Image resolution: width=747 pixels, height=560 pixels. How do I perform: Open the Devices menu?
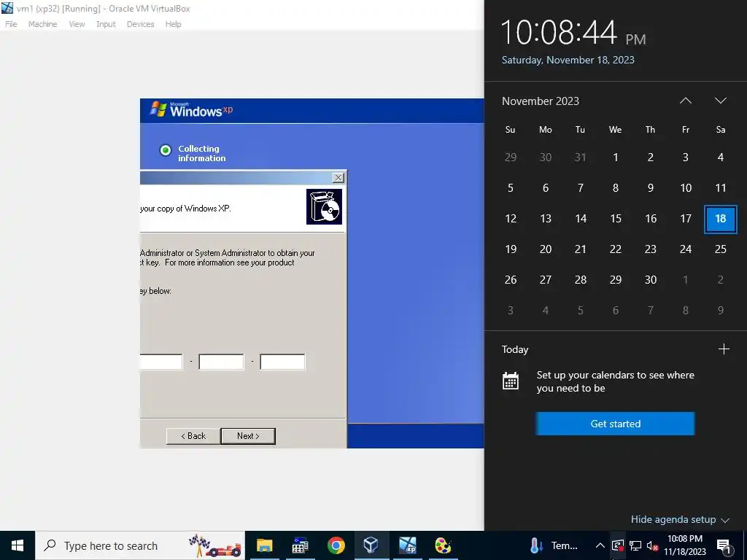(140, 24)
